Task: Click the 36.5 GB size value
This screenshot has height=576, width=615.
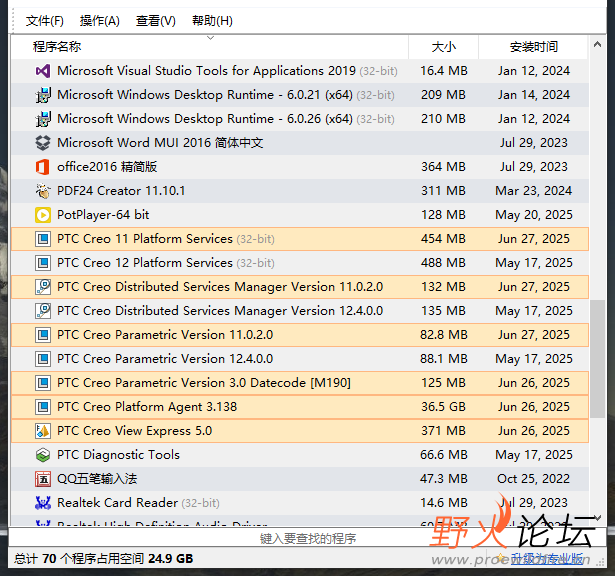Action: (443, 407)
